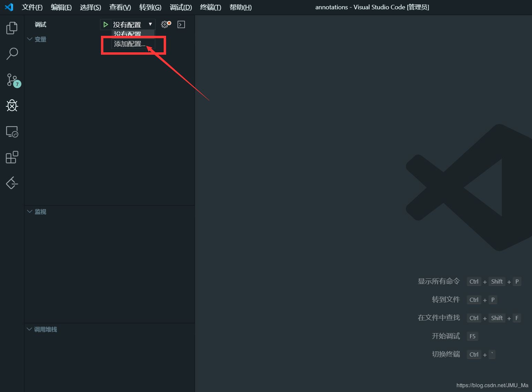Image resolution: width=532 pixels, height=392 pixels.
Task: Click the 调试 panel title
Action: pos(40,24)
